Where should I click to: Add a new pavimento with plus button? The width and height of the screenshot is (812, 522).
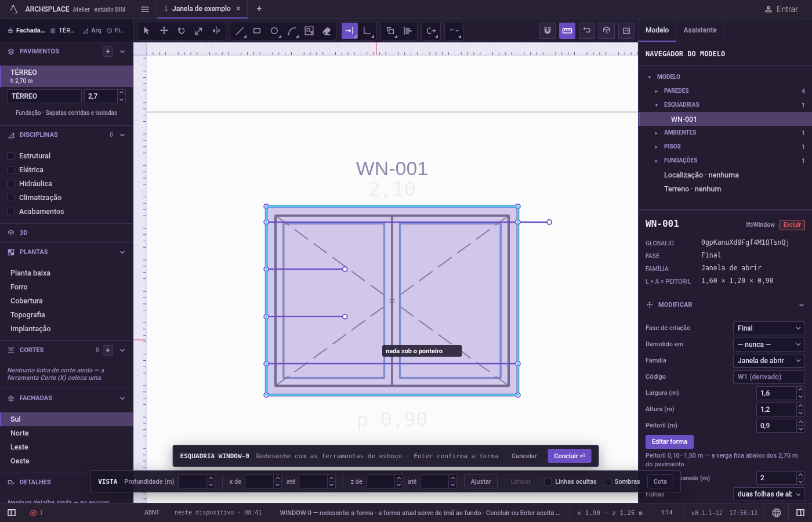click(108, 52)
